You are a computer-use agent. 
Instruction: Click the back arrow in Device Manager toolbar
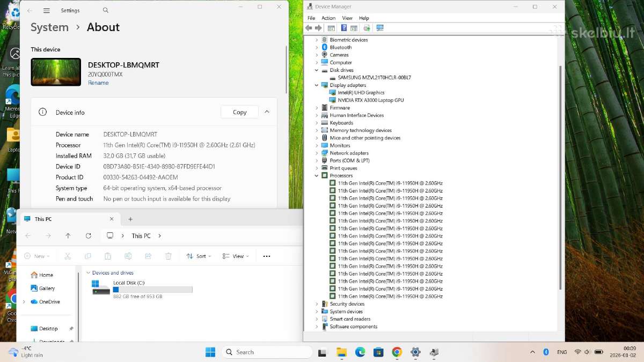(x=309, y=28)
